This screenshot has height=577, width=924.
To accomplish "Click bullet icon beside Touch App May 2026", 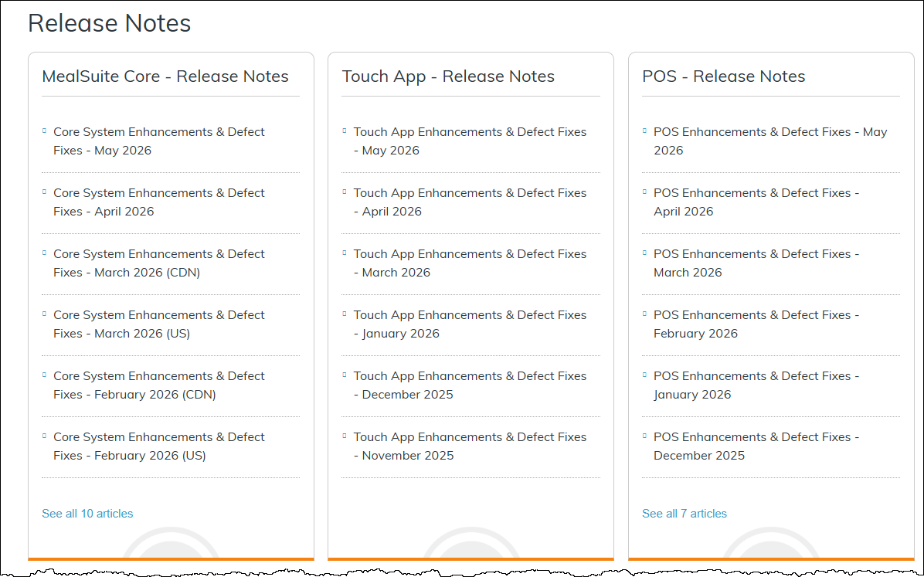I will point(344,131).
